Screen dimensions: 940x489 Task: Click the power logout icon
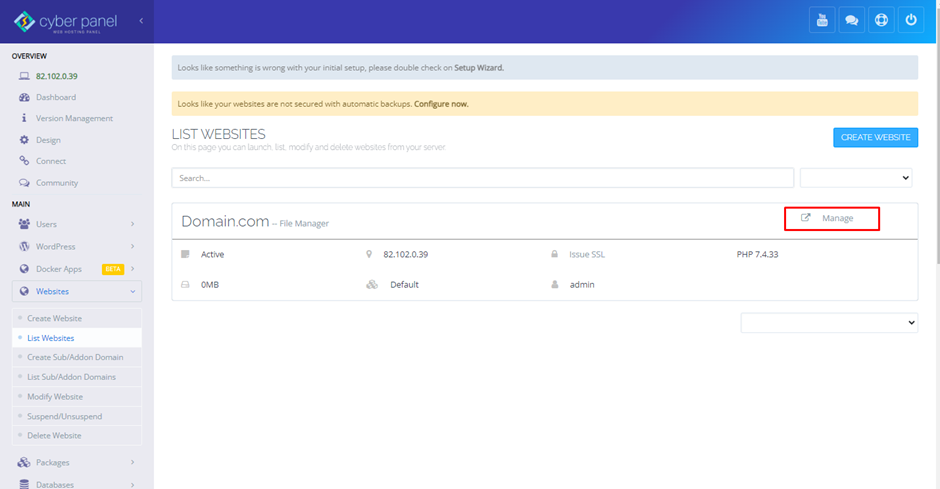[911, 20]
